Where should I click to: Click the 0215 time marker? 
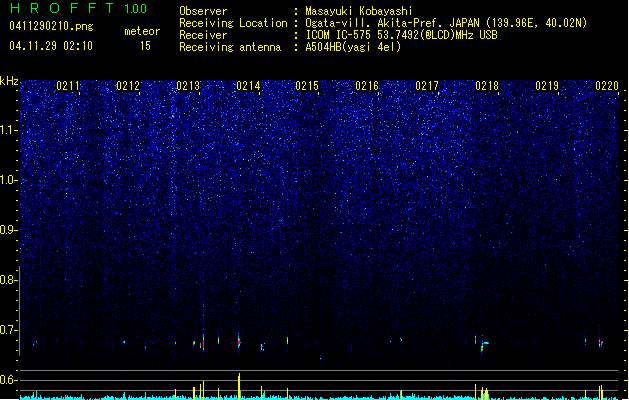click(x=307, y=86)
